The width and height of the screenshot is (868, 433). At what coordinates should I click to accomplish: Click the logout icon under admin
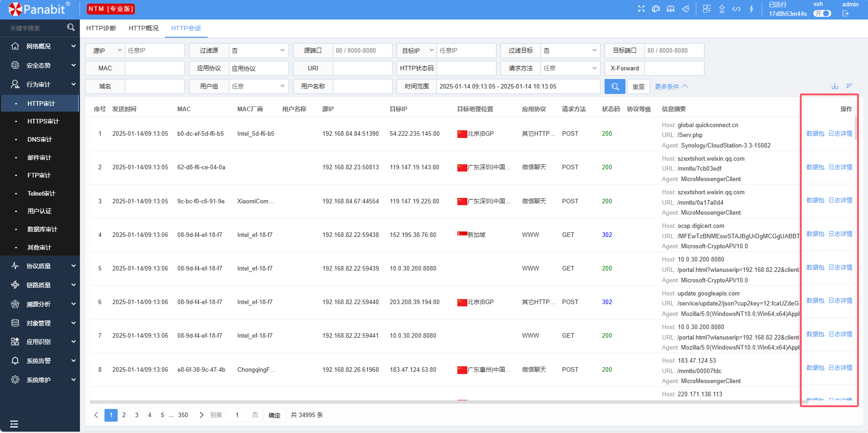845,14
